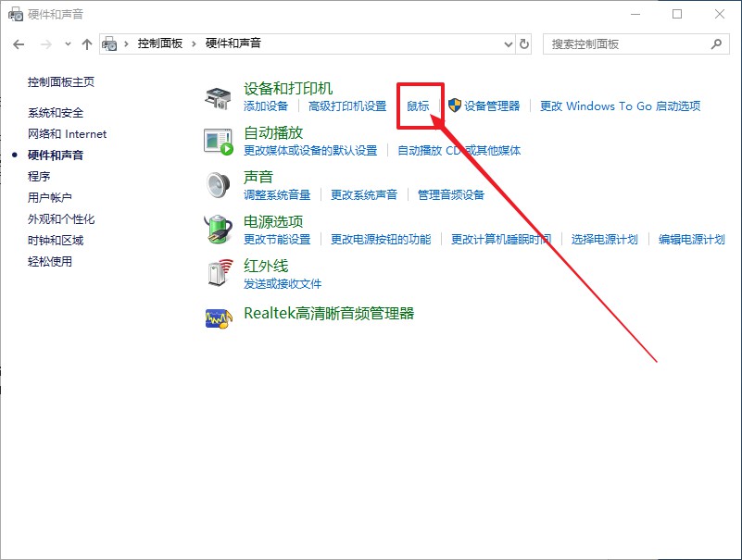Go up one level with up arrow
Viewport: 742px width, 560px height.
tap(86, 44)
